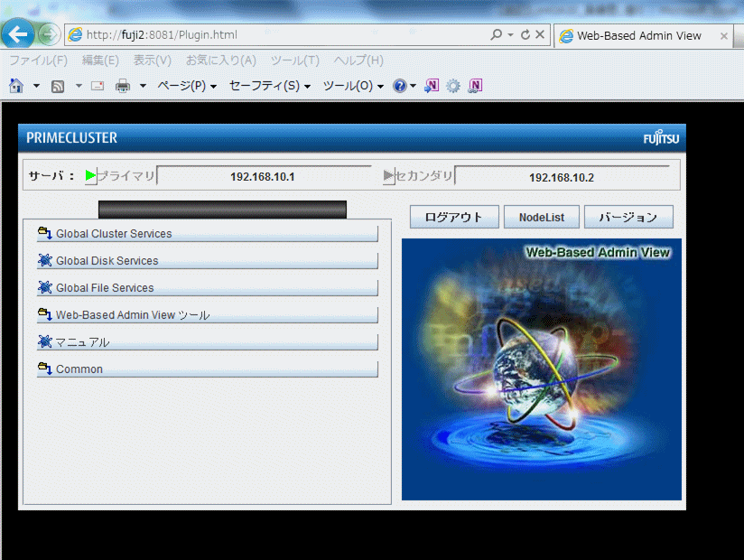Click the Global Cluster Services folder icon

44,233
